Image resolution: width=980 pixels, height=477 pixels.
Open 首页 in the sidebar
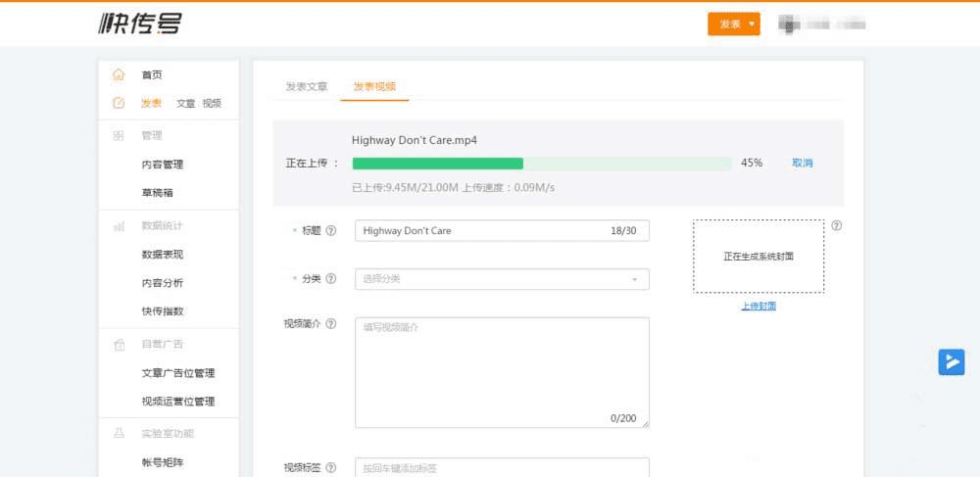152,74
